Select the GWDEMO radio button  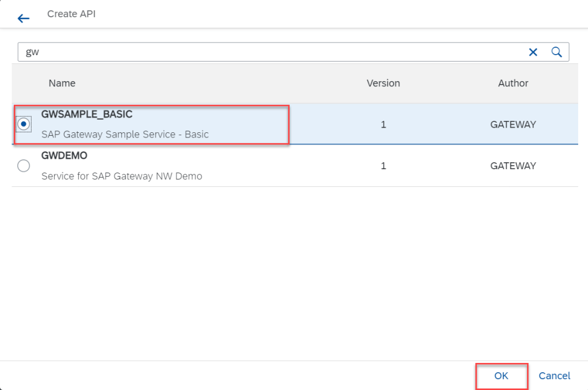[24, 166]
